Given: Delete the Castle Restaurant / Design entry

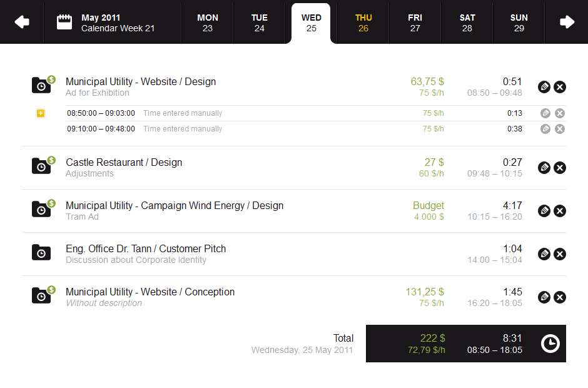Looking at the screenshot, I should tap(560, 168).
